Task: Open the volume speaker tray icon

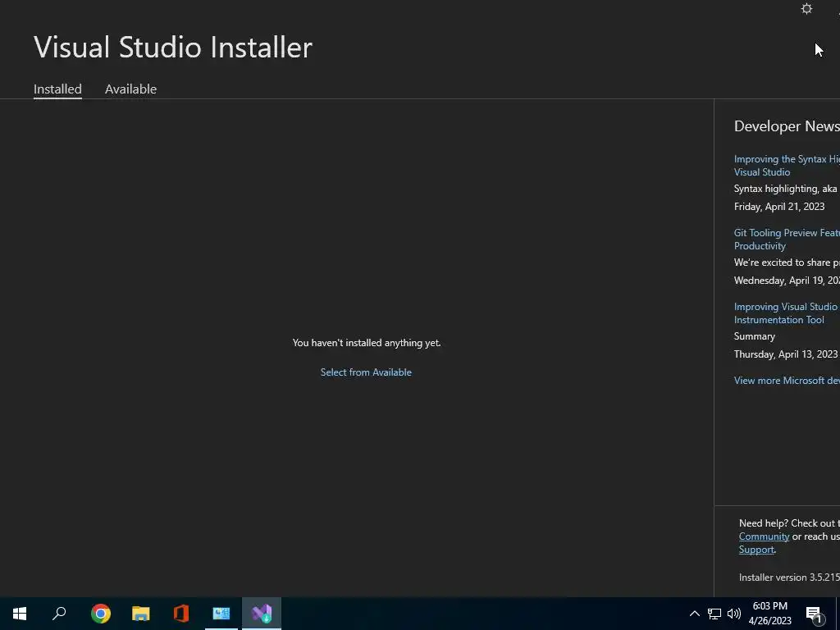Action: pyautogui.click(x=734, y=614)
